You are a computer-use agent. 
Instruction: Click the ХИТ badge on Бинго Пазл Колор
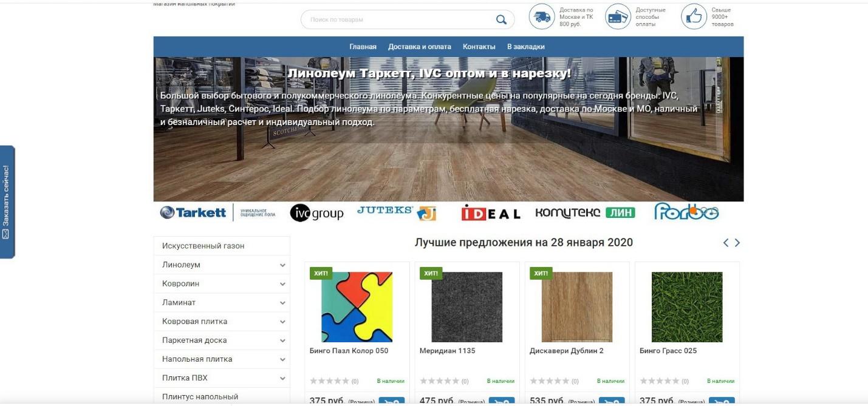tap(321, 273)
